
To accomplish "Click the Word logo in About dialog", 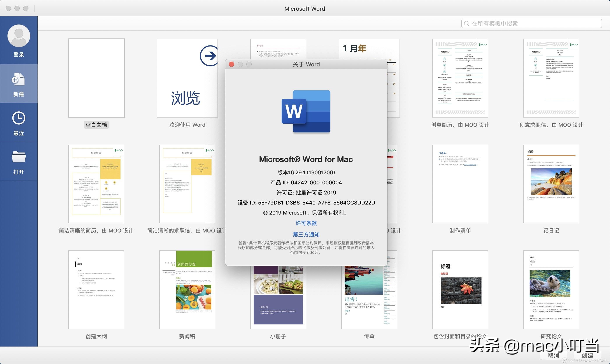I will [306, 111].
